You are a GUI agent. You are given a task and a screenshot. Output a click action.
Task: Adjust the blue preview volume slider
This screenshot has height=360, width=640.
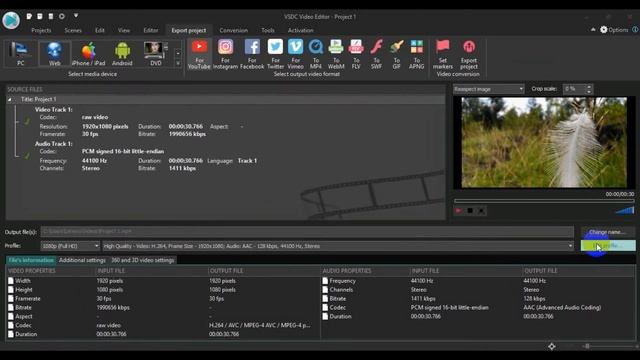(x=624, y=211)
